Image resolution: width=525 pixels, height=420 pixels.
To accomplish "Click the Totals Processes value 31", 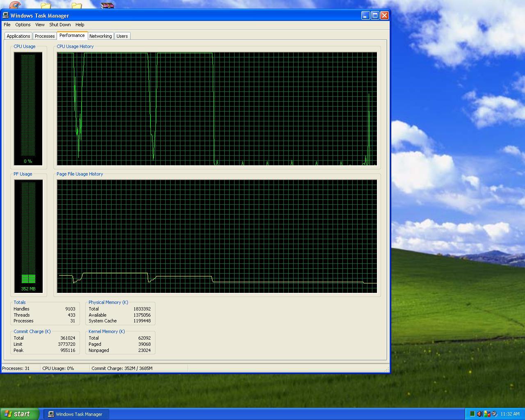I will pos(73,321).
